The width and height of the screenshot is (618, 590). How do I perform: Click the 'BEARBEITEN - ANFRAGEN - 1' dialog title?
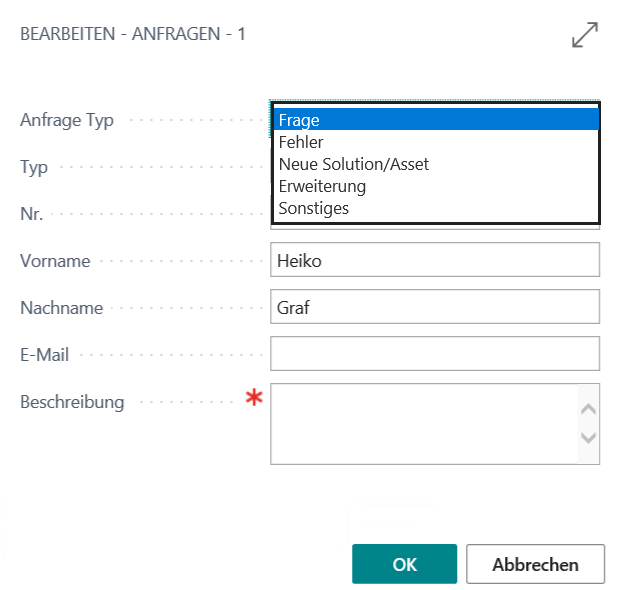[133, 35]
